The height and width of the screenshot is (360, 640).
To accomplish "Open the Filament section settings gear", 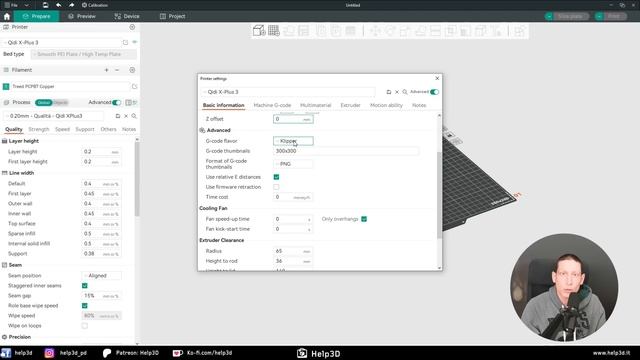I will (x=132, y=70).
